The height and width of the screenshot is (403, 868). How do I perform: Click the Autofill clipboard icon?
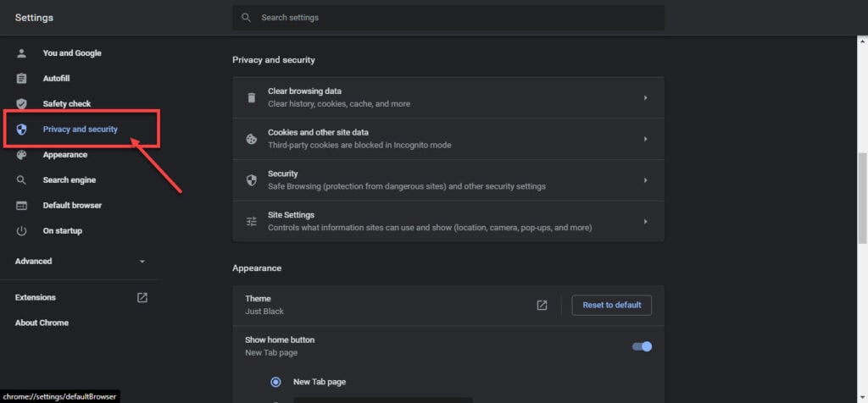[21, 79]
